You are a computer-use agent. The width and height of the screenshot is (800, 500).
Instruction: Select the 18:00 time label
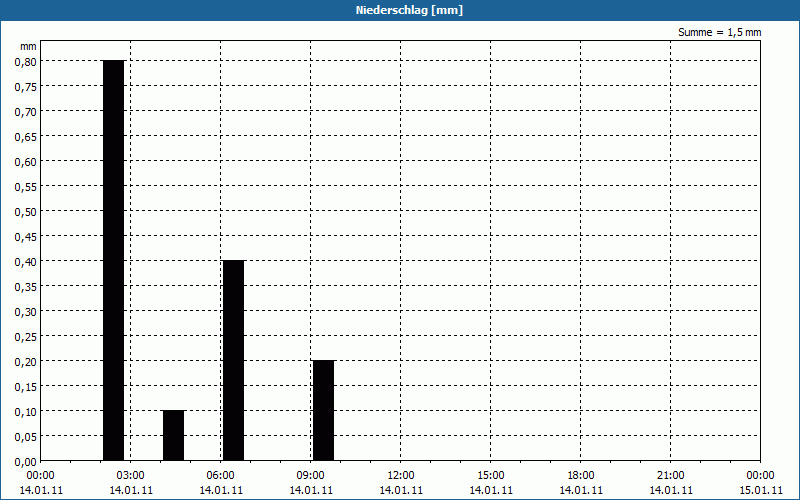click(581, 475)
